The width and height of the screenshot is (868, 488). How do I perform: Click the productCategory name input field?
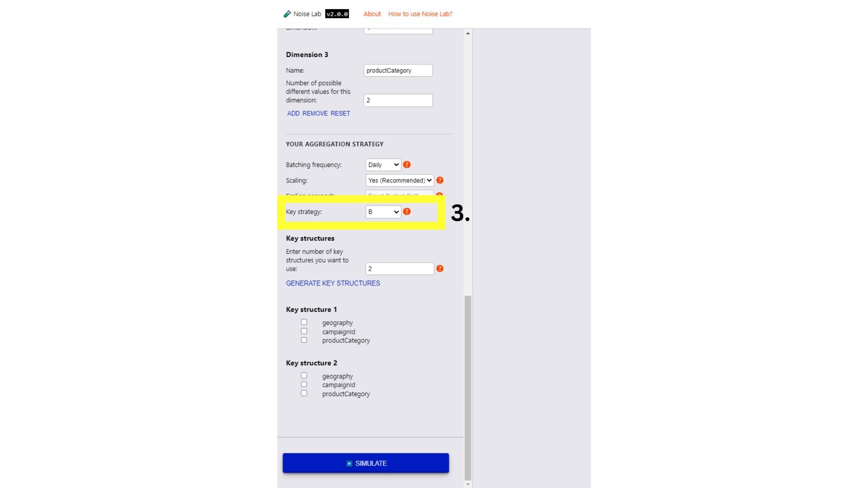pyautogui.click(x=398, y=70)
